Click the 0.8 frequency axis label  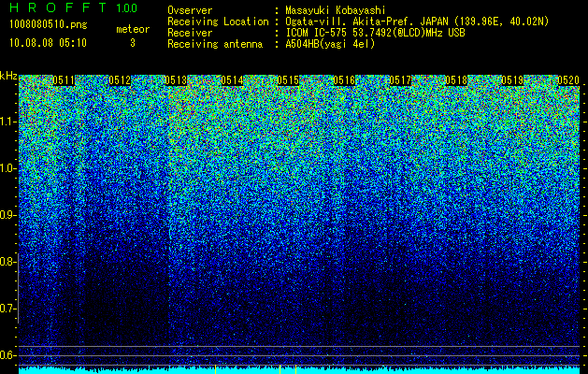click(7, 262)
